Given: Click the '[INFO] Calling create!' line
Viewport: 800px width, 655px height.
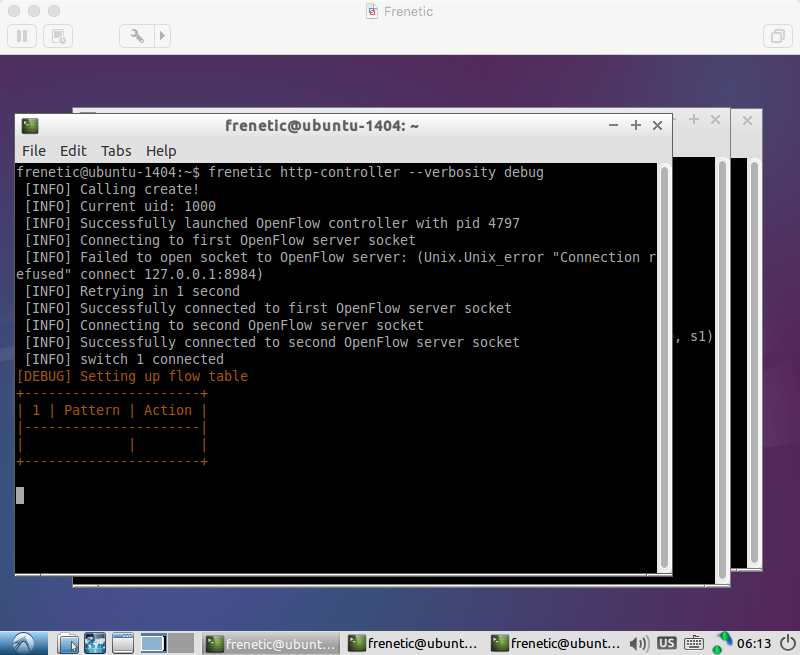Looking at the screenshot, I should [x=112, y=189].
